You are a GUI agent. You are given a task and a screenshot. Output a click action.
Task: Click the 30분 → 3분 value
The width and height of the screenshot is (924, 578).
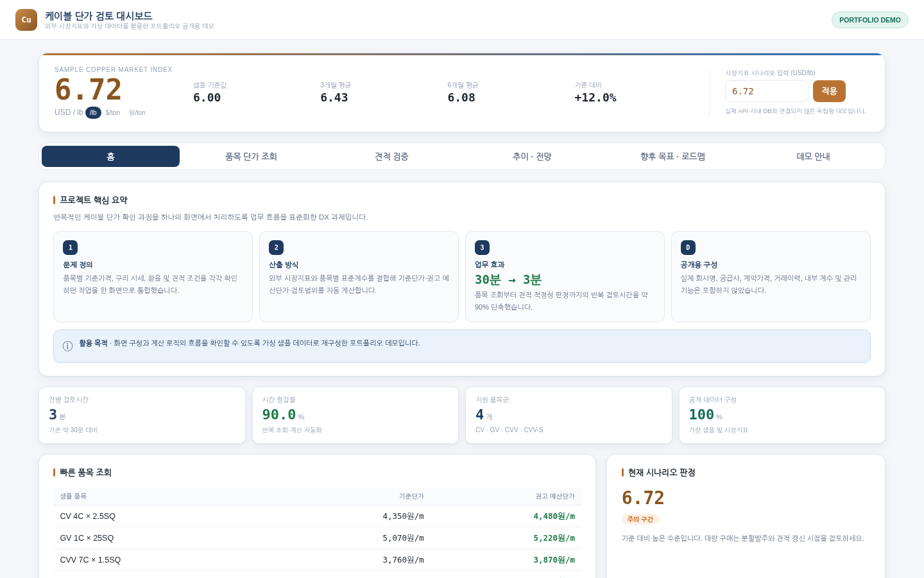pyautogui.click(x=508, y=279)
